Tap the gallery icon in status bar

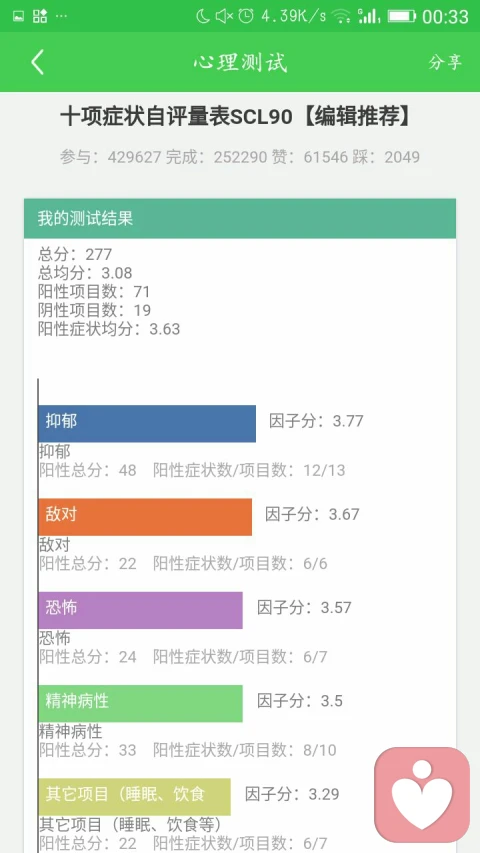[x=19, y=16]
